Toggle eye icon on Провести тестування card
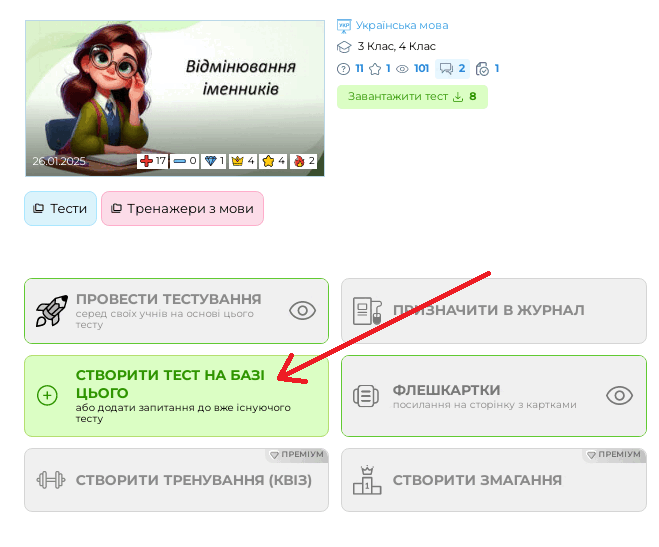Screen dimensions: 659x547 pyautogui.click(x=302, y=311)
